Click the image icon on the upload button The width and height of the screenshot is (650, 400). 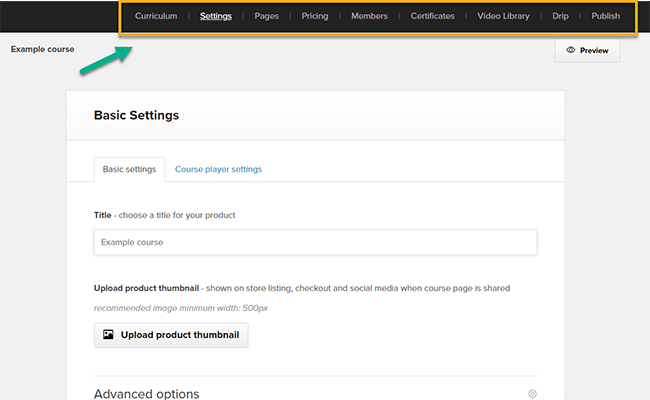[108, 335]
